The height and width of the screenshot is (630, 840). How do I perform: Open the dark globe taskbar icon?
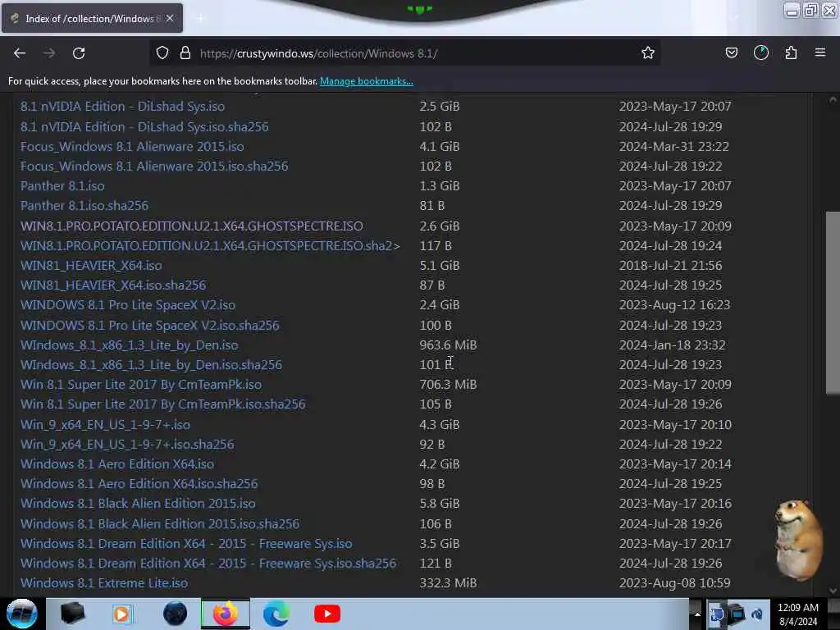click(x=175, y=614)
